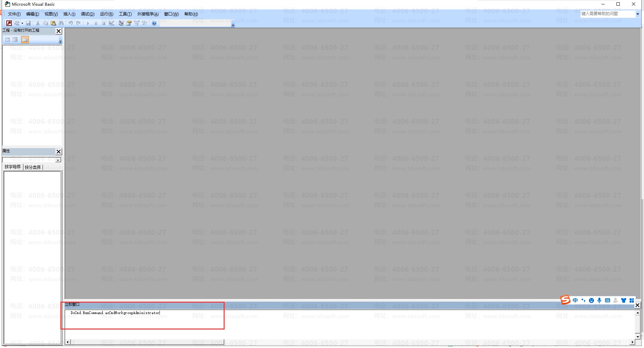Screen dimensions: 644x348
Task: Open the Sogou emoji smiley icon
Action: click(591, 300)
